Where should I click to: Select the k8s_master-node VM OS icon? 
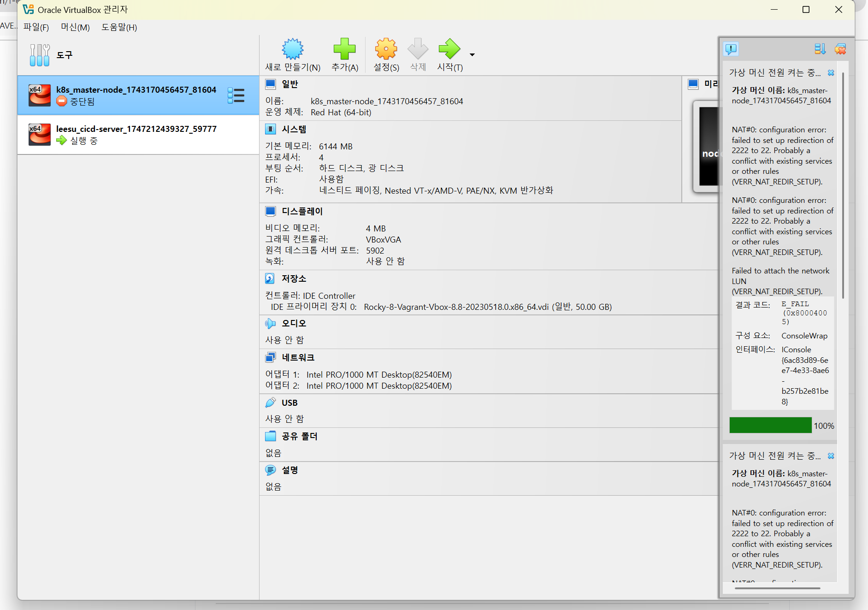(40, 95)
